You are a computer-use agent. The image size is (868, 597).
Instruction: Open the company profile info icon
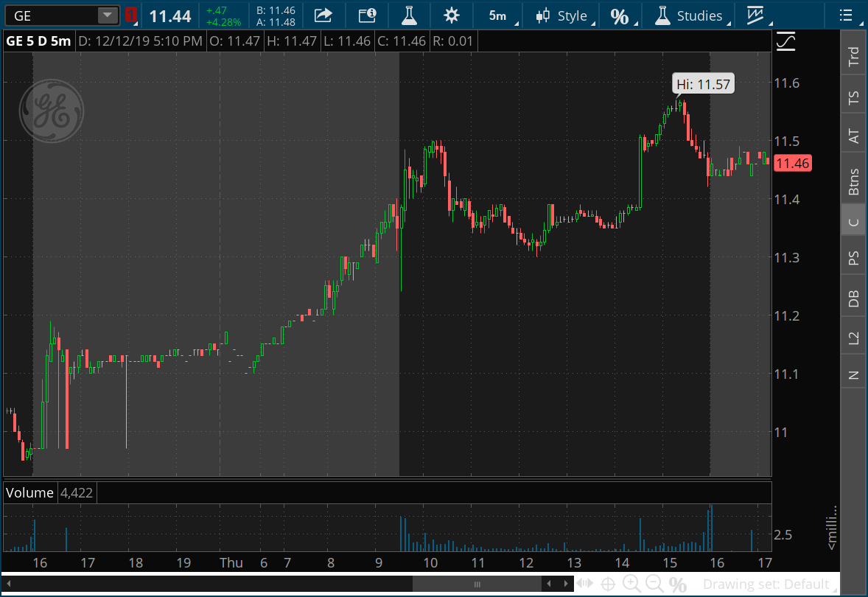point(367,15)
